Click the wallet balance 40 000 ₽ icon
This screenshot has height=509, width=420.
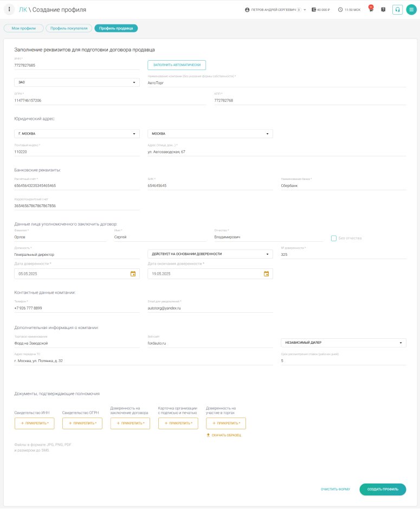click(x=314, y=10)
